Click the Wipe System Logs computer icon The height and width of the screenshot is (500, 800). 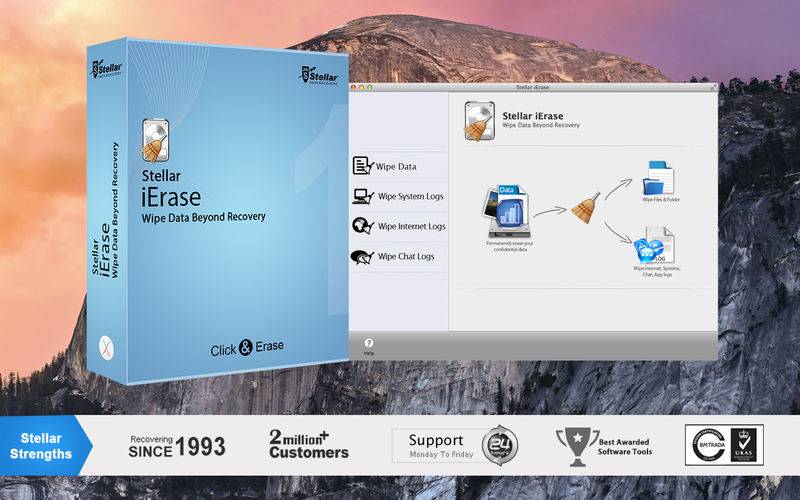(x=363, y=196)
